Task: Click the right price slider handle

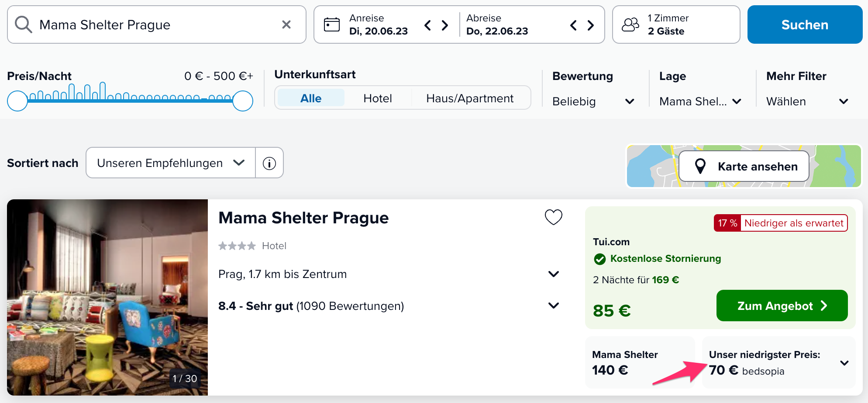Action: 243,101
